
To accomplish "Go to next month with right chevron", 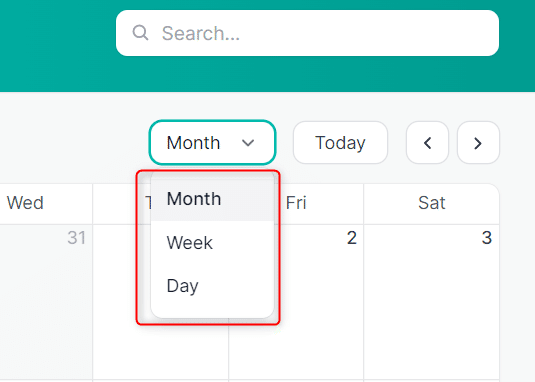I will pos(478,143).
